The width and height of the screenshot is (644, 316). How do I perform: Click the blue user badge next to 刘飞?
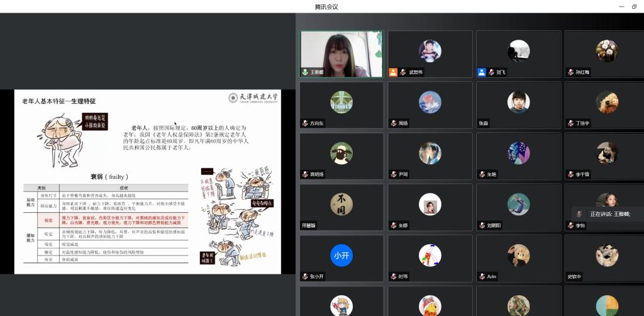481,72
